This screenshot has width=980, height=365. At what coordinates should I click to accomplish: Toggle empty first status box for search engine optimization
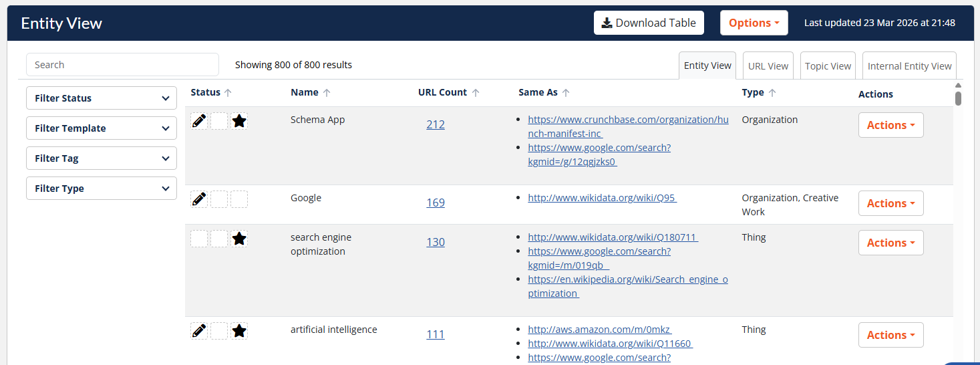coord(199,239)
